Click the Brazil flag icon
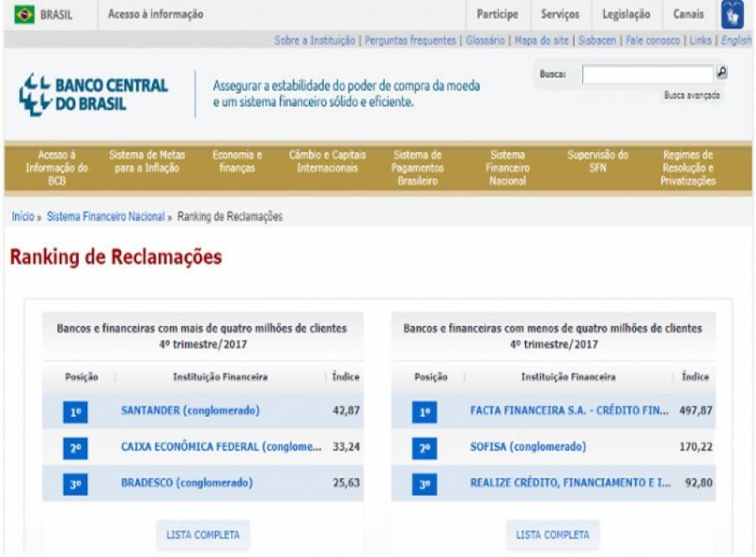The width and height of the screenshot is (756, 557). (x=24, y=14)
